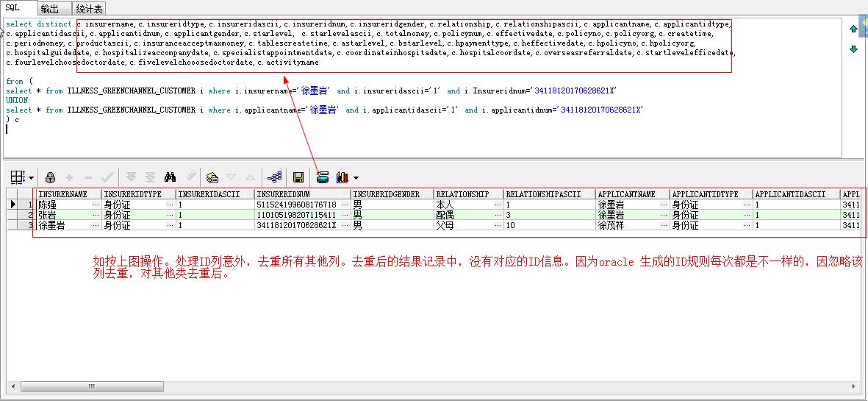Screen dimensions: 868x401
Task: Click the delete record minus icon
Action: point(88,177)
